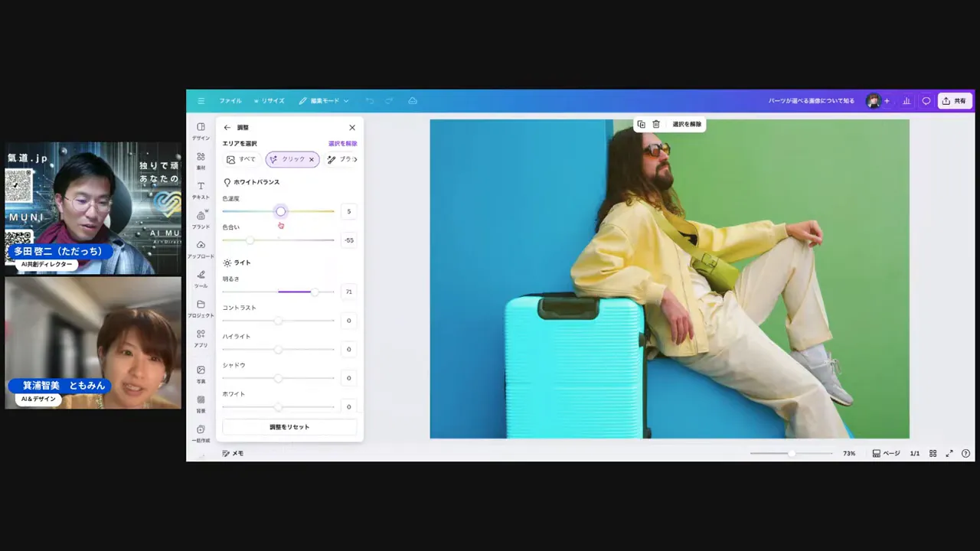Click the 明るさ value field showing 71
Image resolution: width=980 pixels, height=551 pixels.
[x=349, y=292]
